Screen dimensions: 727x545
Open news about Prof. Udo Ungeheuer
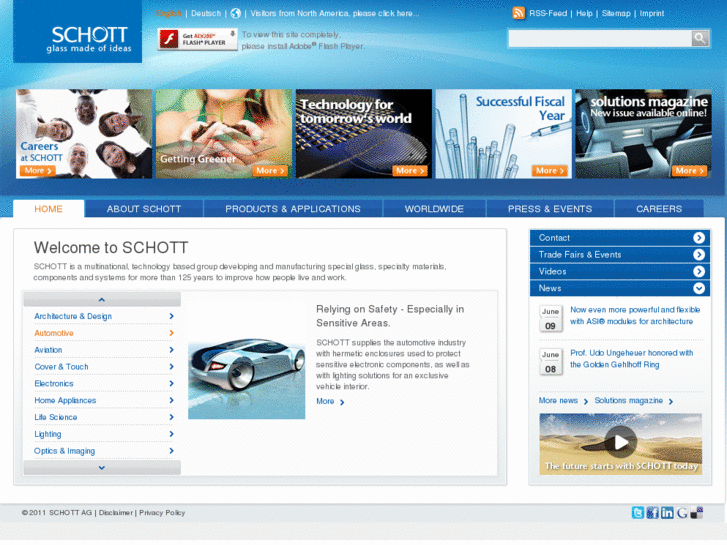pyautogui.click(x=631, y=359)
